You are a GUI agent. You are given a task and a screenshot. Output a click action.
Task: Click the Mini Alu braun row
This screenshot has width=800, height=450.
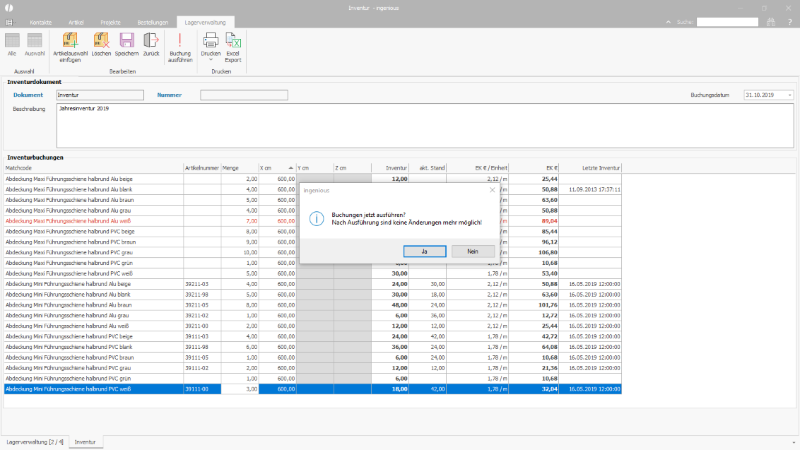[313, 305]
